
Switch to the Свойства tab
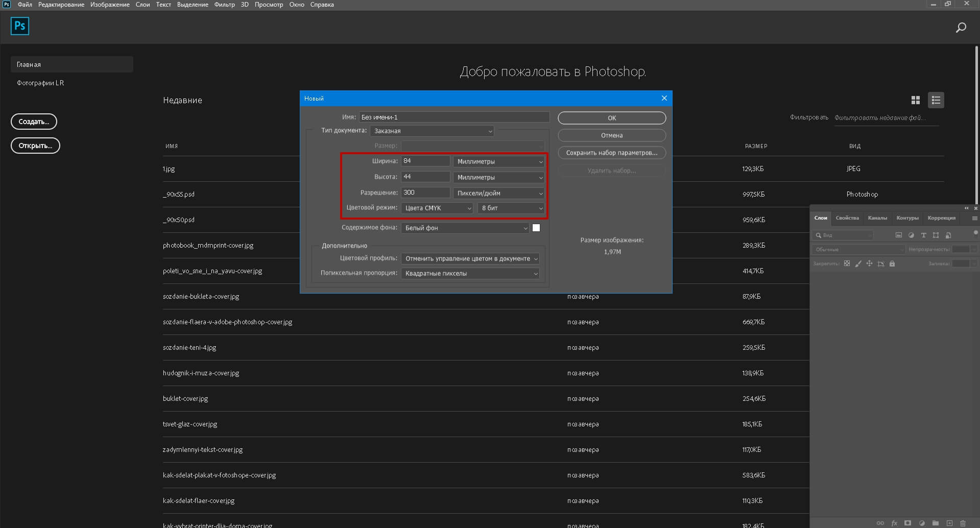pyautogui.click(x=847, y=218)
